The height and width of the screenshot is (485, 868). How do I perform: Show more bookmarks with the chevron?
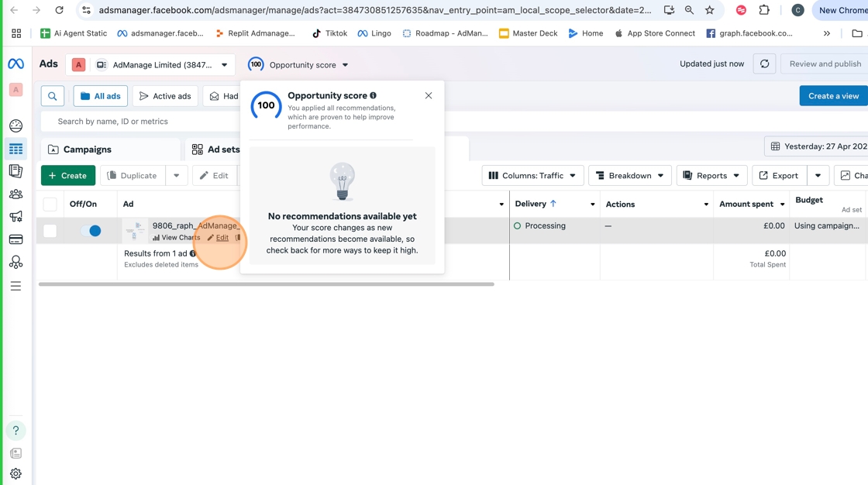(826, 33)
